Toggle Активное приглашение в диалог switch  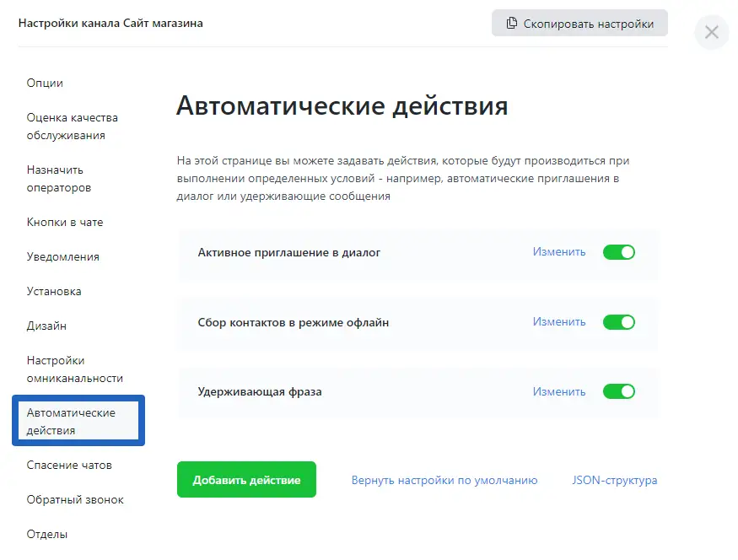coord(618,252)
